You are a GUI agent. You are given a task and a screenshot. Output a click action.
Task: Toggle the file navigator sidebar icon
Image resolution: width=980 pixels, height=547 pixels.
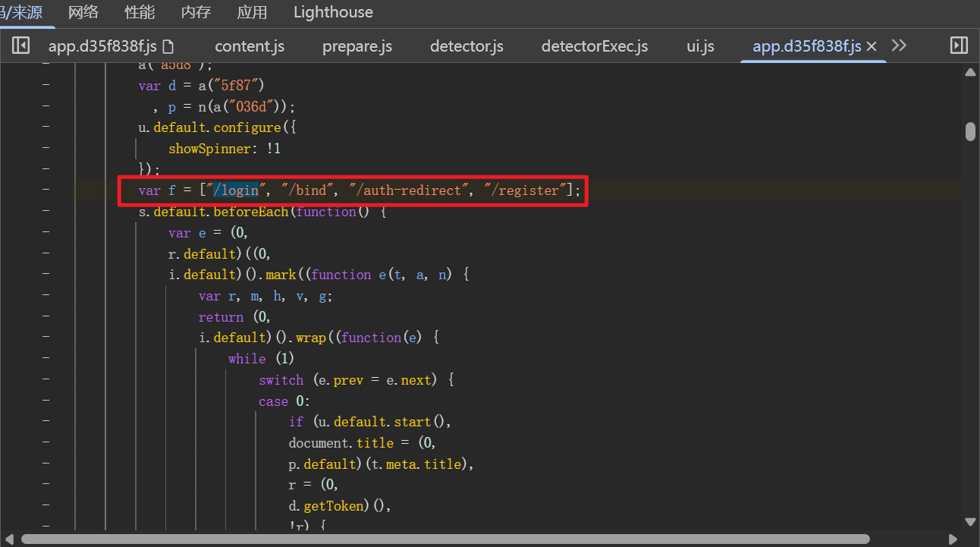point(20,46)
